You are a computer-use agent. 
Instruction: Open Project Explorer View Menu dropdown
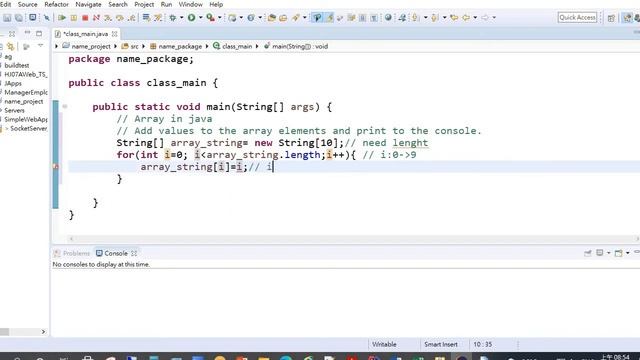(40, 46)
